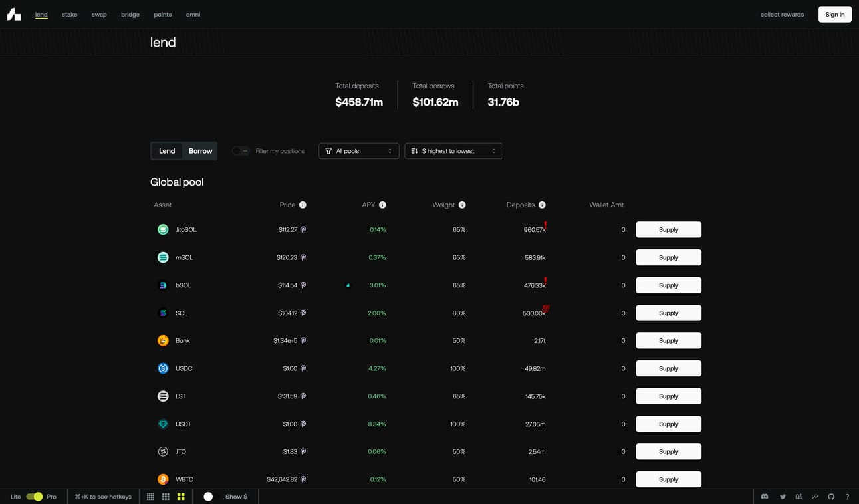Select the densest grid layout icon
Screen dimensions: 859x504
click(x=150, y=497)
